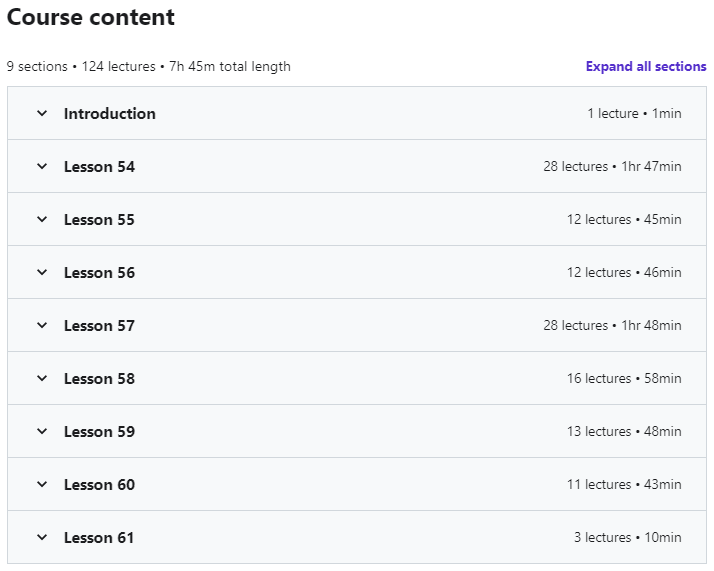
Task: Click the chevron icon beside Introduction
Action: (42, 113)
